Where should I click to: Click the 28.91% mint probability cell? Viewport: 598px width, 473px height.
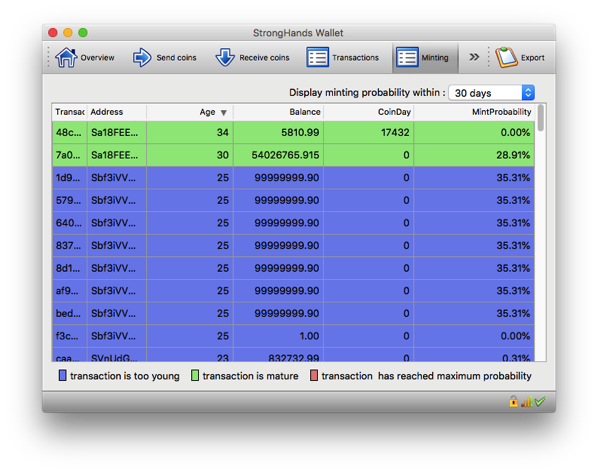tap(474, 155)
